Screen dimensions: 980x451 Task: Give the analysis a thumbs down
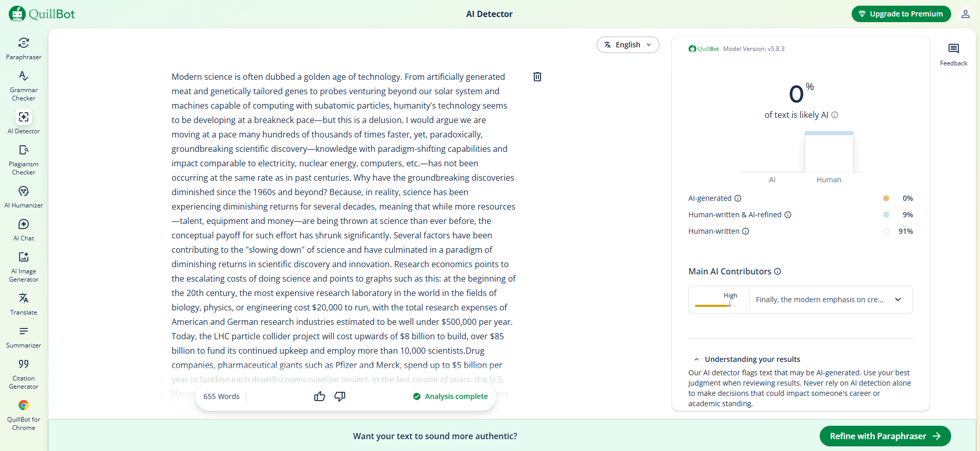[340, 396]
